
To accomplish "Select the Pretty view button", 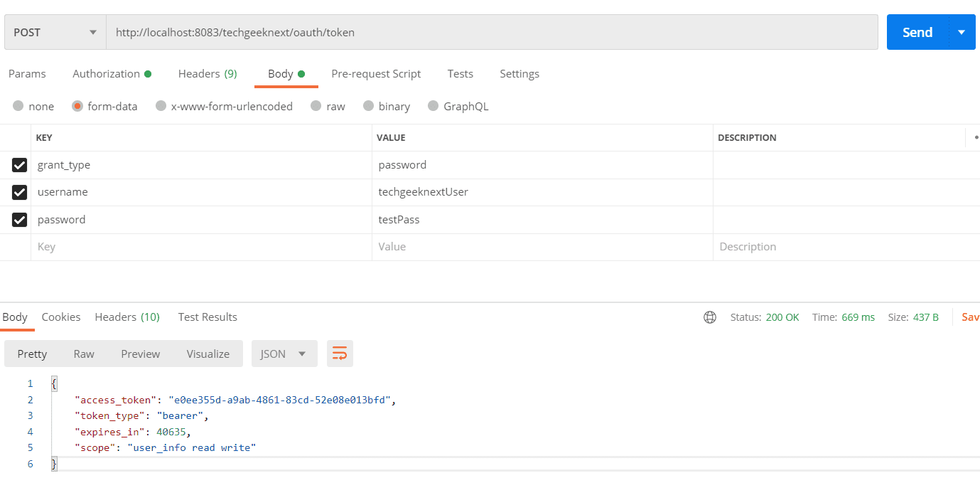I will pyautogui.click(x=32, y=354).
